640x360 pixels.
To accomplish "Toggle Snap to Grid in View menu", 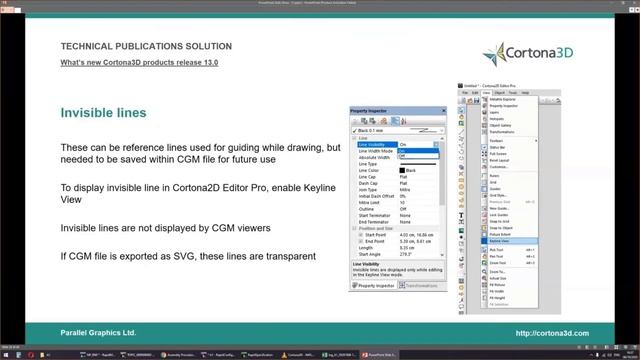I will point(509,222).
